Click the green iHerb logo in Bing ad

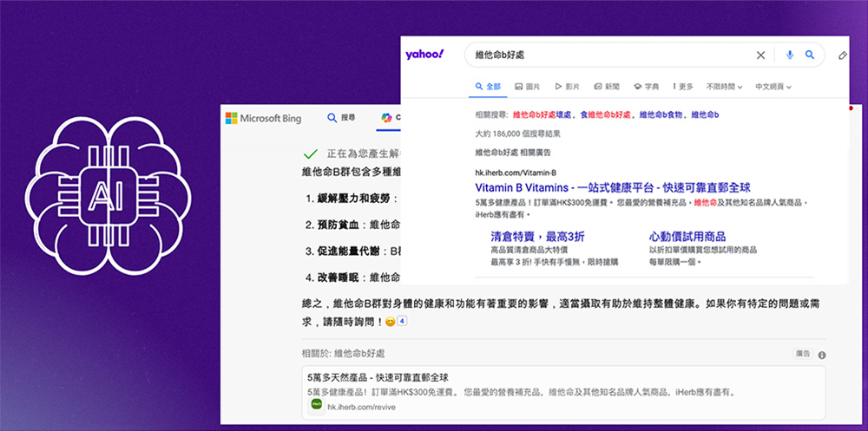coord(316,405)
